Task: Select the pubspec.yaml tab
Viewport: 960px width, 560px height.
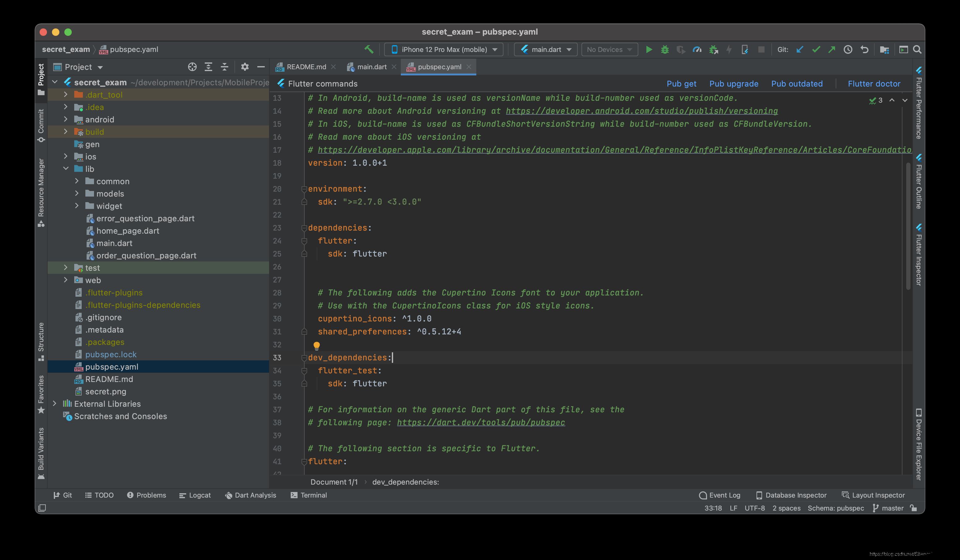Action: (x=438, y=66)
